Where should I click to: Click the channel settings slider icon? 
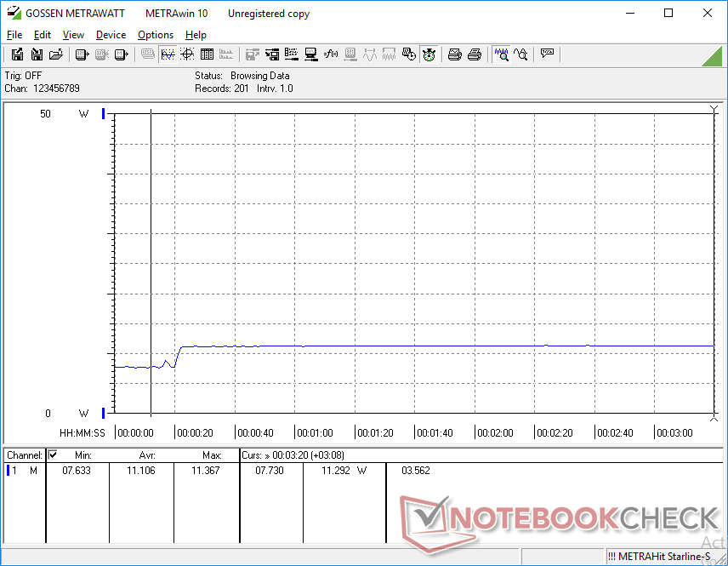tap(292, 54)
